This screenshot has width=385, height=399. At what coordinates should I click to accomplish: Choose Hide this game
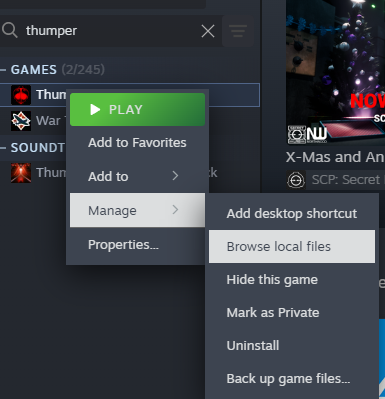292,279
